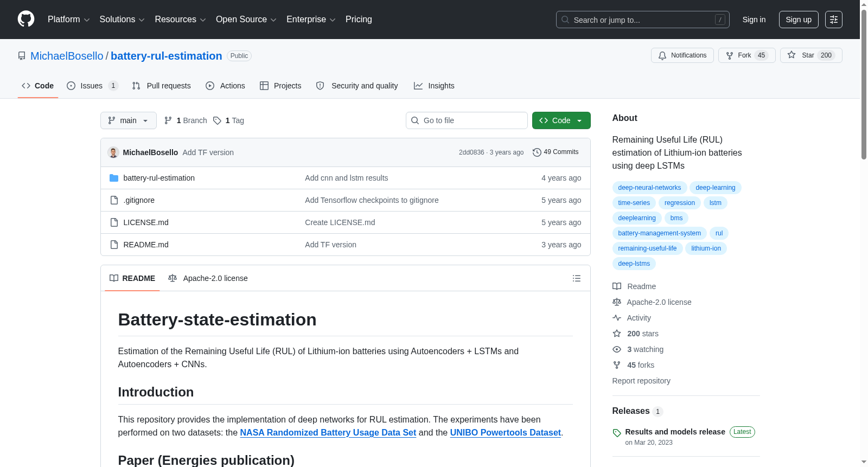Expand the Resources menu
Viewport: 868px width, 467px height.
(180, 20)
